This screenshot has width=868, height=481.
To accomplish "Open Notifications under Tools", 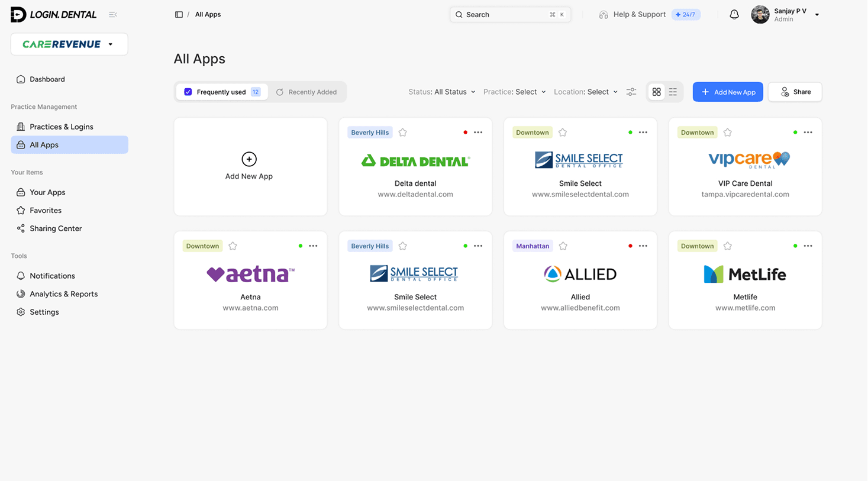I will (x=69, y=276).
